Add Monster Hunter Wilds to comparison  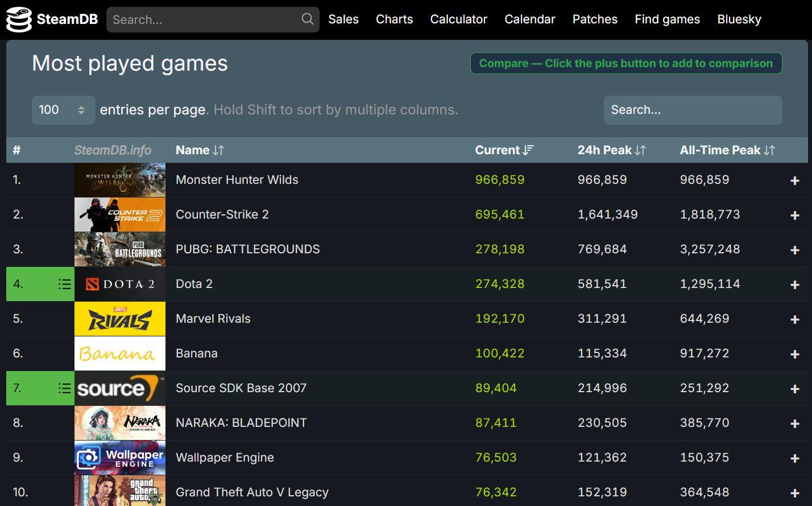click(x=794, y=180)
